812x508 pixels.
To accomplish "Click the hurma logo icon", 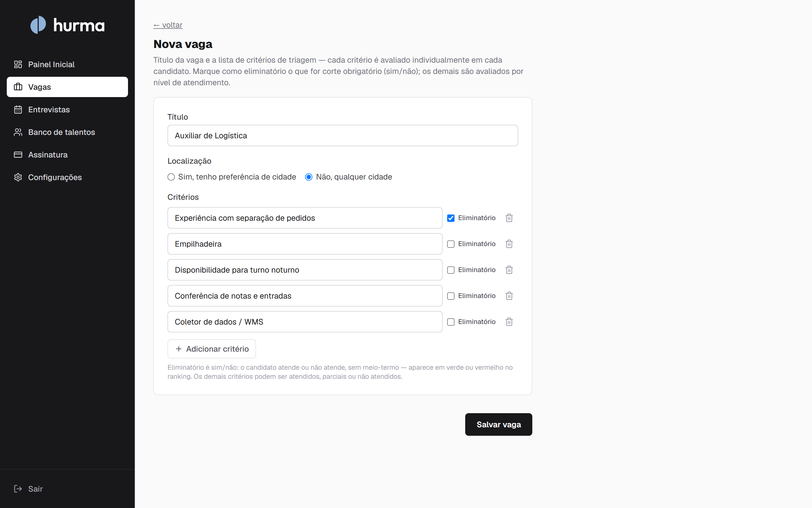I will pyautogui.click(x=38, y=25).
